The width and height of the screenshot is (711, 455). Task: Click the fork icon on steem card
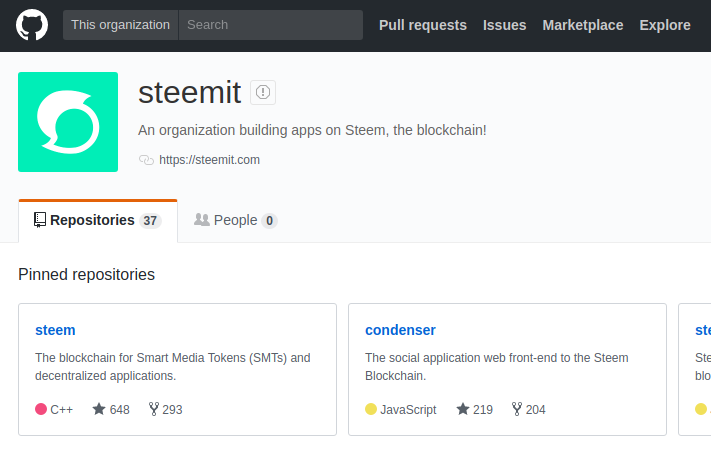[154, 409]
